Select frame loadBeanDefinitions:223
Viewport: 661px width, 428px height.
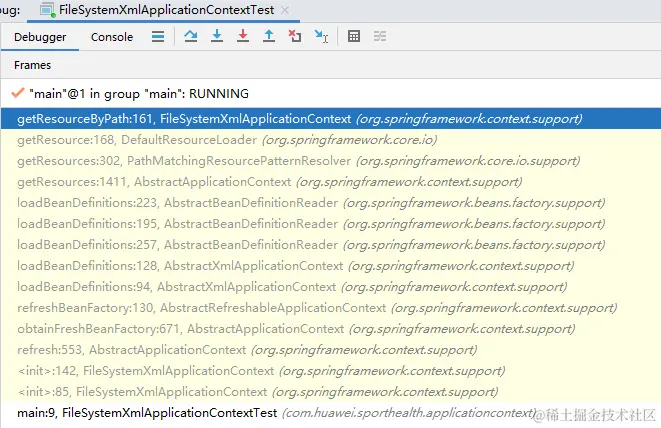tap(331, 203)
